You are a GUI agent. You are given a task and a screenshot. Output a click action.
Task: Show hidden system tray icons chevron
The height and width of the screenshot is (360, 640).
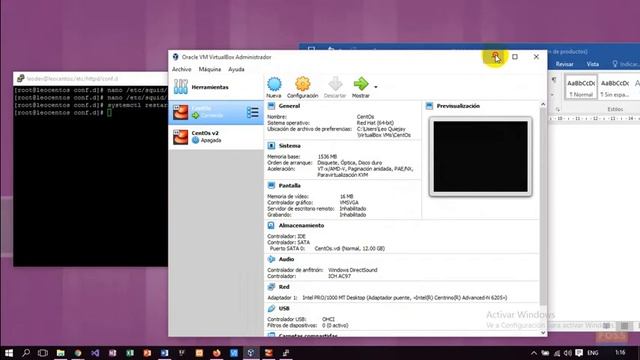[534, 353]
